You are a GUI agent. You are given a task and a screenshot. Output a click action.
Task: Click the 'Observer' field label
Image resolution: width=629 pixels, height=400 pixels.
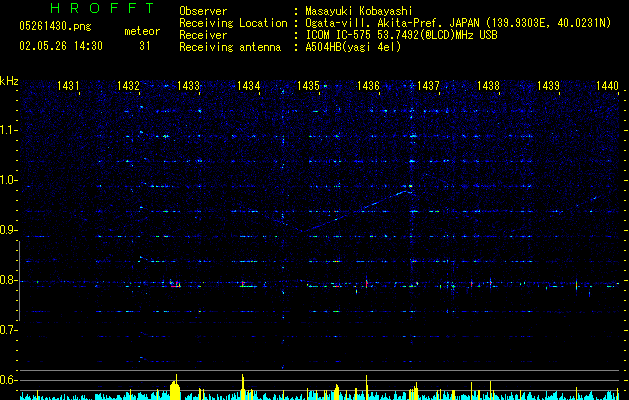click(203, 11)
